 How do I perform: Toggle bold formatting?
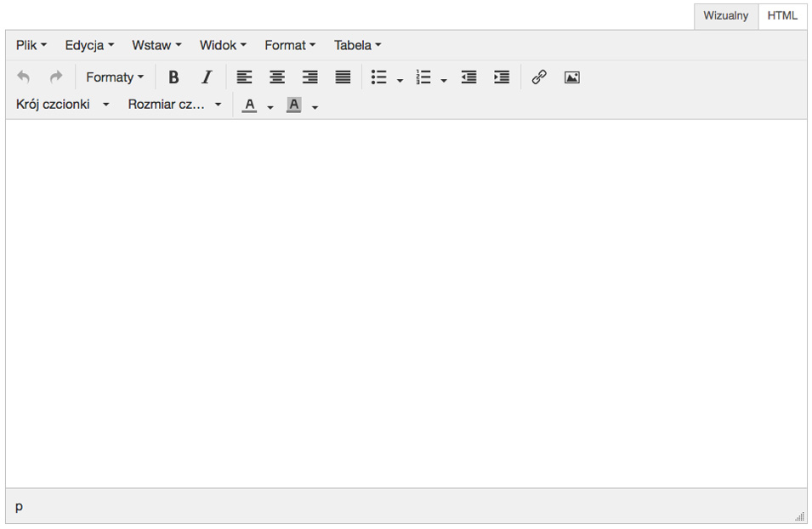click(173, 77)
